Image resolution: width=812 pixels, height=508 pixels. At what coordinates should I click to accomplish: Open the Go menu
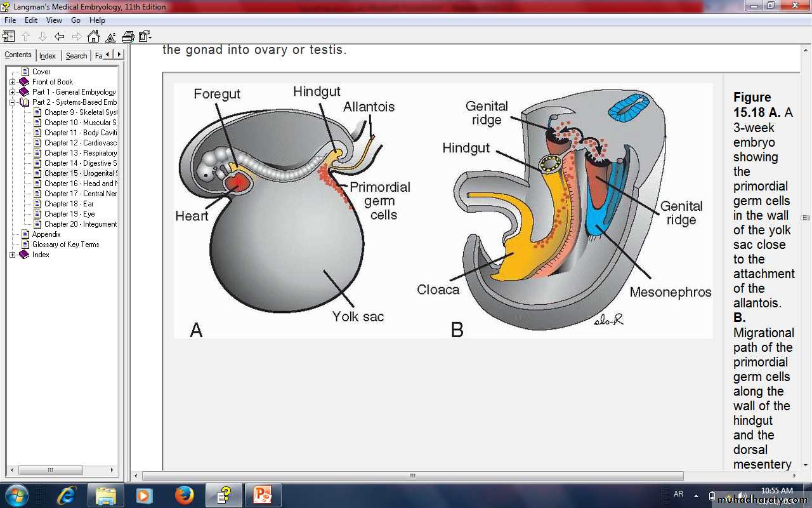click(75, 20)
